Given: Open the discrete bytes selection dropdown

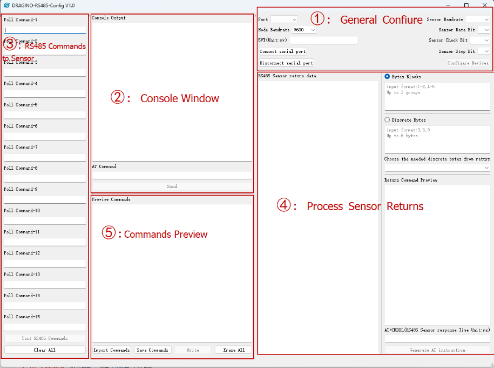Looking at the screenshot, I should coord(437,168).
